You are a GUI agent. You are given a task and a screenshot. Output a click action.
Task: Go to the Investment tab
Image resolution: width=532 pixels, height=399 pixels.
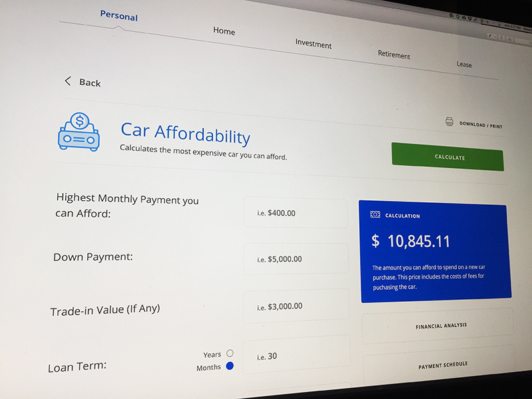[313, 43]
